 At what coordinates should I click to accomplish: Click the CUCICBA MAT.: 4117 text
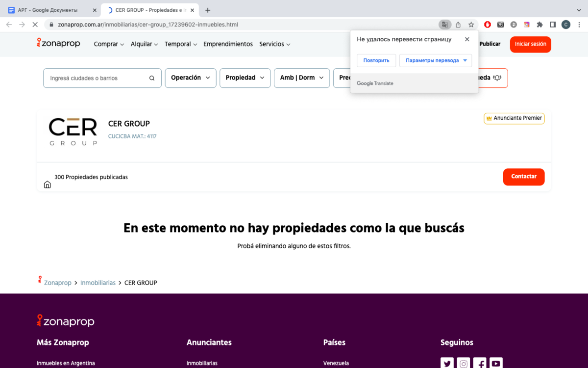132,136
